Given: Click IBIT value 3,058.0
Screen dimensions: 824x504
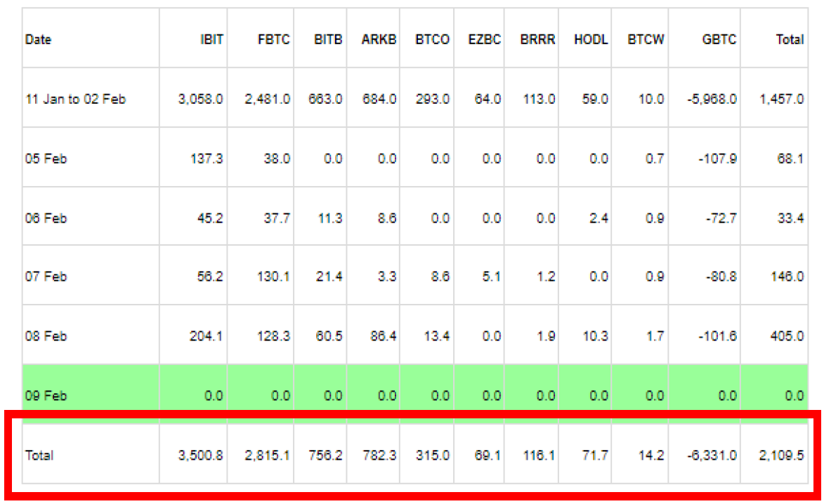Looking at the screenshot, I should [200, 99].
